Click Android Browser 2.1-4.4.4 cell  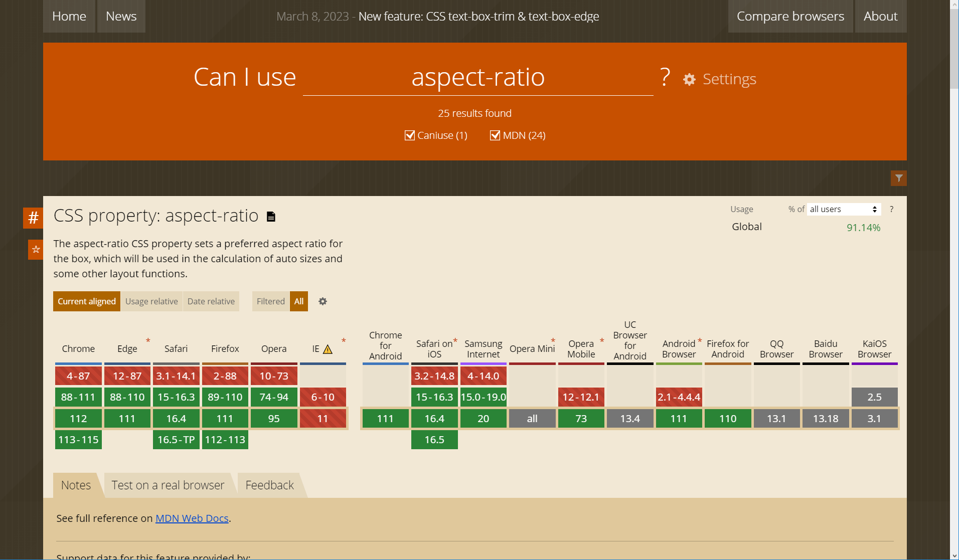coord(679,397)
